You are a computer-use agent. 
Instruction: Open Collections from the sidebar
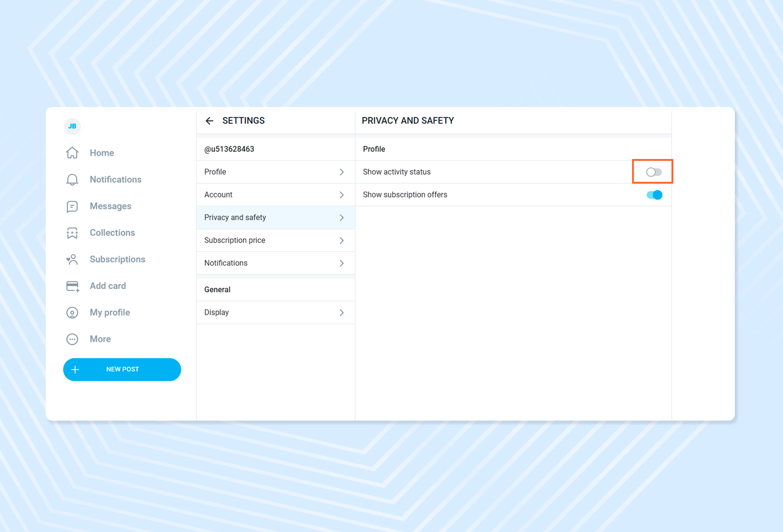coord(112,233)
